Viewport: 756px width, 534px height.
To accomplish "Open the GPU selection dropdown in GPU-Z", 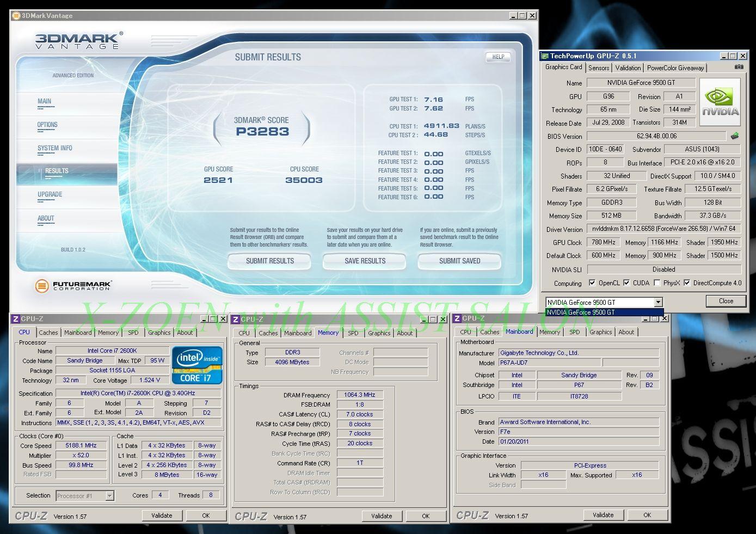I will coord(658,302).
